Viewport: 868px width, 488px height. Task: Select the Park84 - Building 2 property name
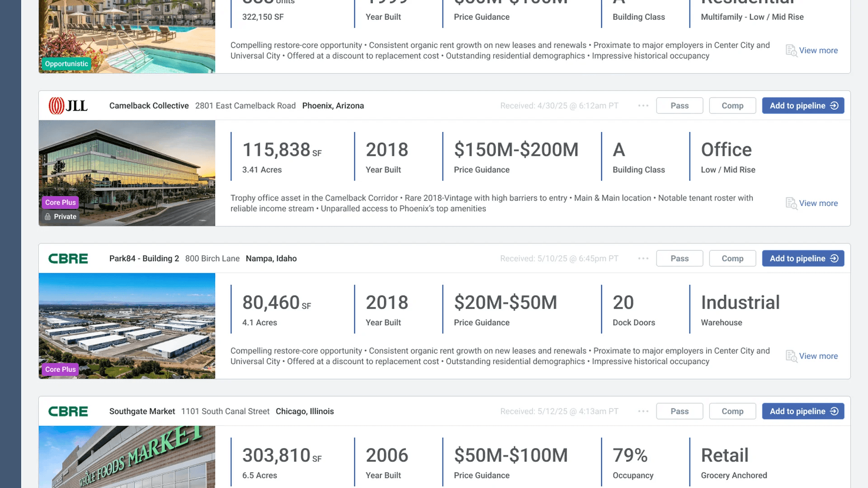point(144,258)
